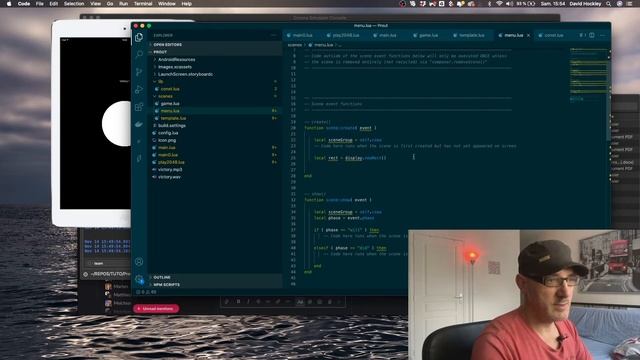Switch to the main0.lua tab
This screenshot has width=640, height=360.
[302, 36]
